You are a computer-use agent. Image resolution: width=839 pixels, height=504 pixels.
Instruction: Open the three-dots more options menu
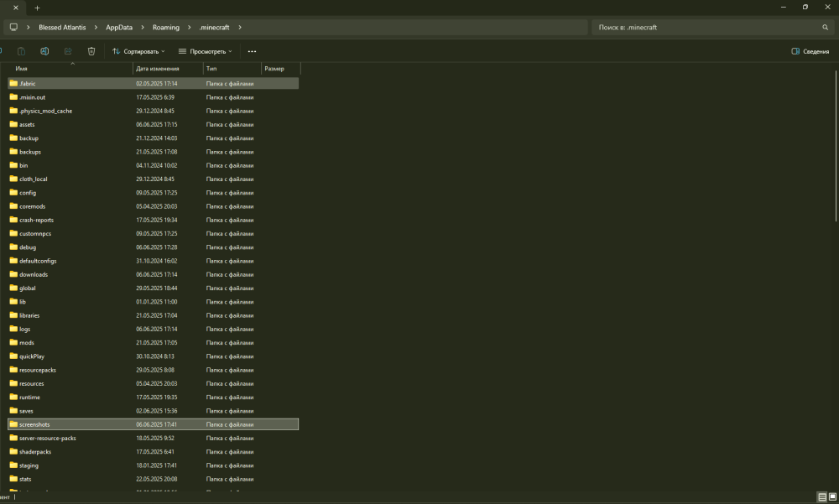(252, 51)
